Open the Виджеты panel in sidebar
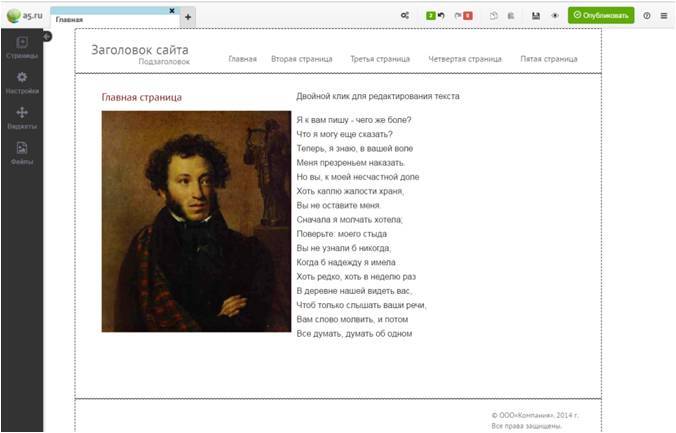Image resolution: width=676 pixels, height=433 pixels. (21, 117)
